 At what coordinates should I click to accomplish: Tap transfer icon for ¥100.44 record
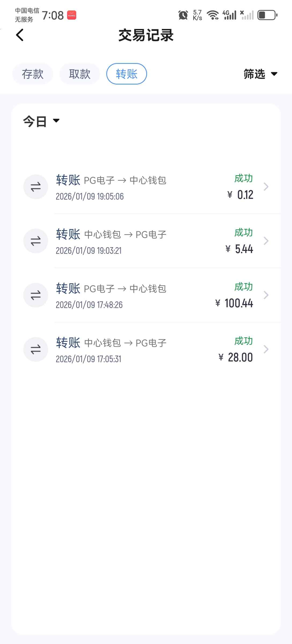pos(36,295)
